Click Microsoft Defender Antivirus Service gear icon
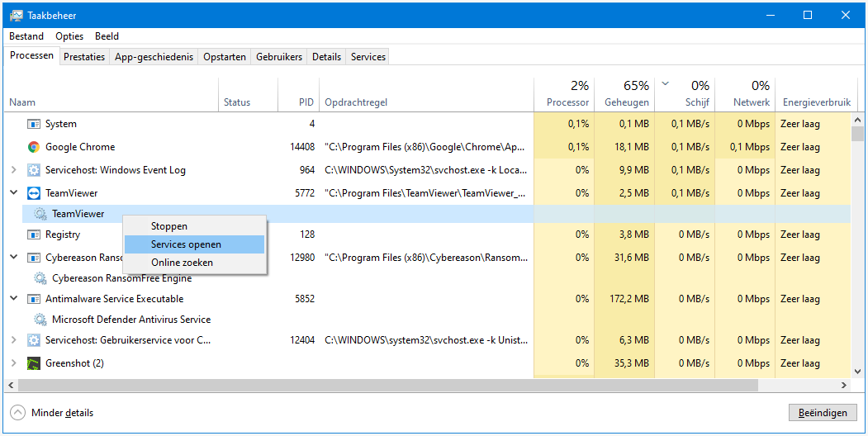This screenshot has width=868, height=436. pyautogui.click(x=40, y=320)
